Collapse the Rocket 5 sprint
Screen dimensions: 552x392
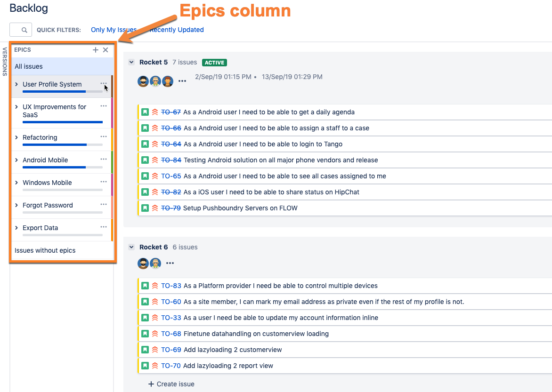coord(131,62)
